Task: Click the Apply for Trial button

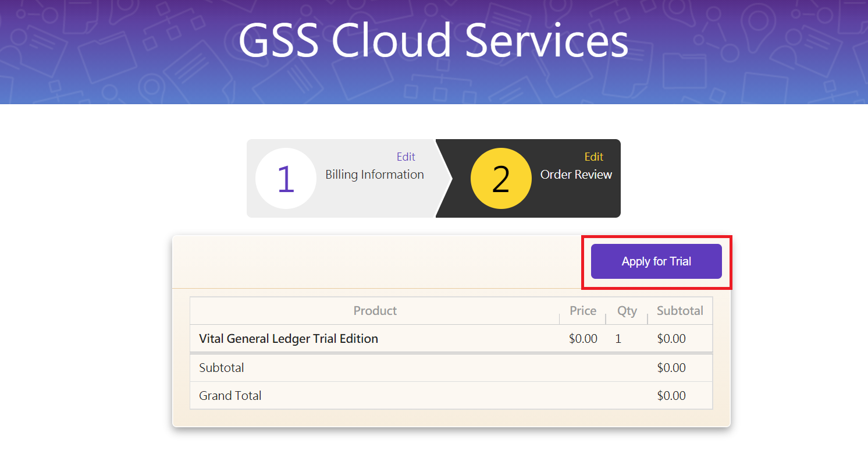Action: tap(656, 261)
